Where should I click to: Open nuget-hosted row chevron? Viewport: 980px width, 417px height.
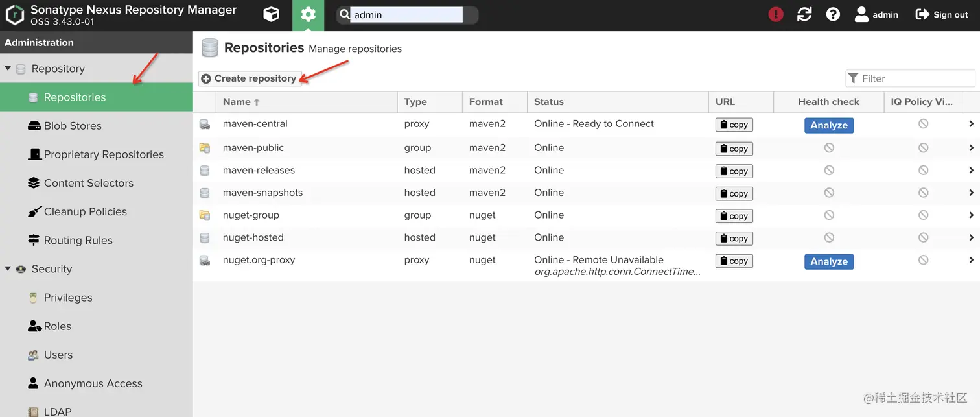click(971, 237)
